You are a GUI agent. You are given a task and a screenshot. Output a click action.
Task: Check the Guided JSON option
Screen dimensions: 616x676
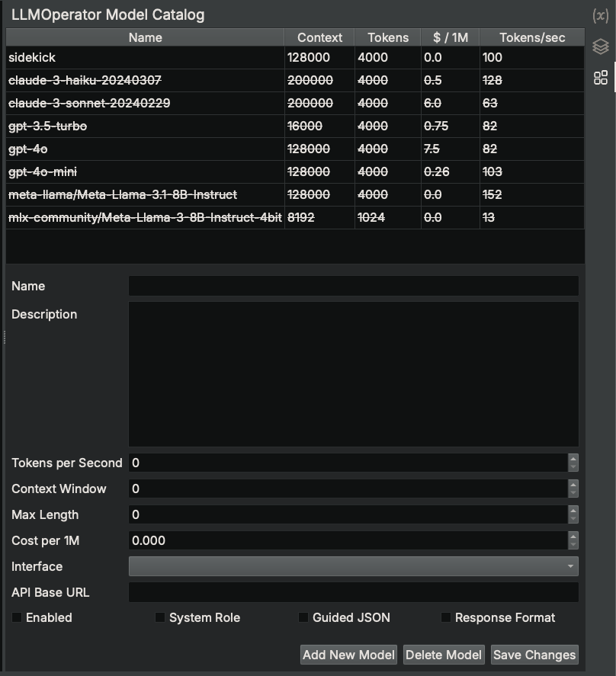(303, 617)
